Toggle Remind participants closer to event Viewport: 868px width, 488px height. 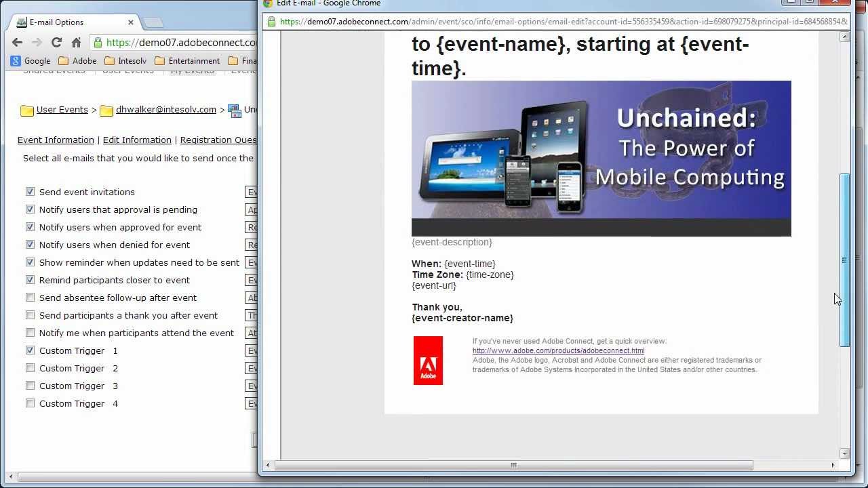pyautogui.click(x=30, y=280)
